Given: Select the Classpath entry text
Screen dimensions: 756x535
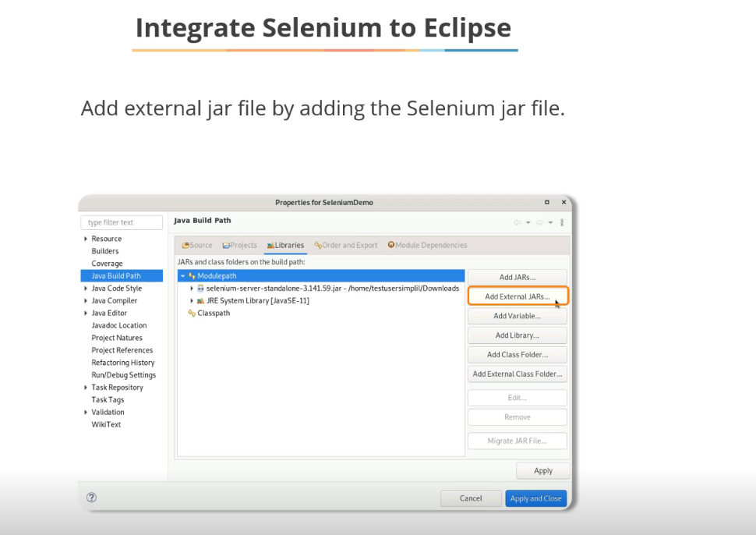Looking at the screenshot, I should coord(214,313).
